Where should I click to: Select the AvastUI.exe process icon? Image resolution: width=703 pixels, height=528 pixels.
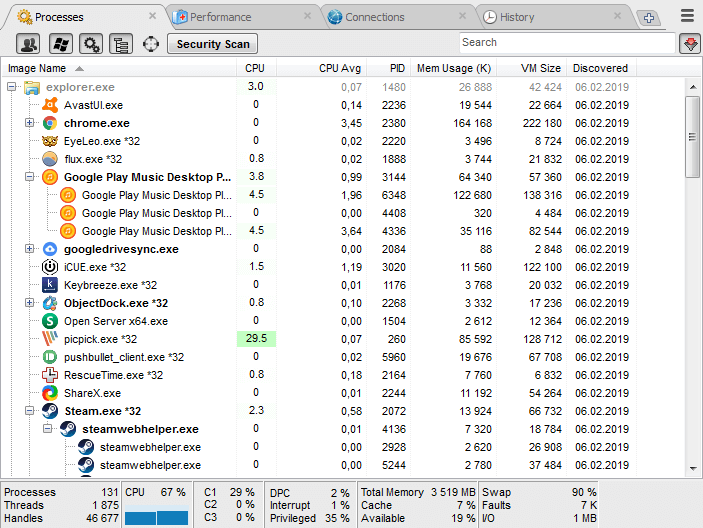[50, 105]
